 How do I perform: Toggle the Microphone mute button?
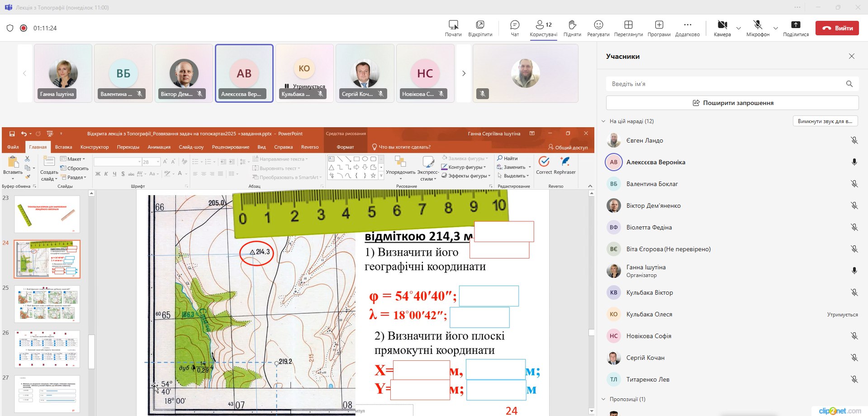pyautogui.click(x=758, y=25)
